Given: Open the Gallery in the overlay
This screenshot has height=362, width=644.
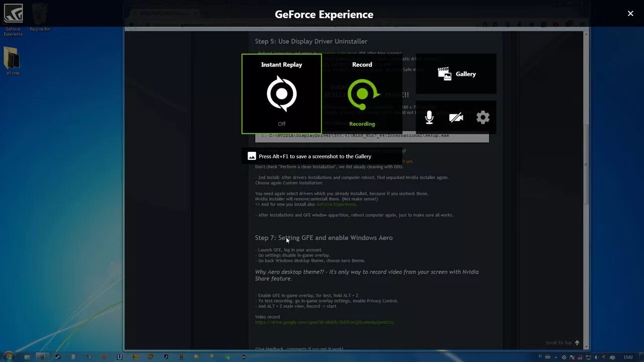Looking at the screenshot, I should tap(456, 74).
